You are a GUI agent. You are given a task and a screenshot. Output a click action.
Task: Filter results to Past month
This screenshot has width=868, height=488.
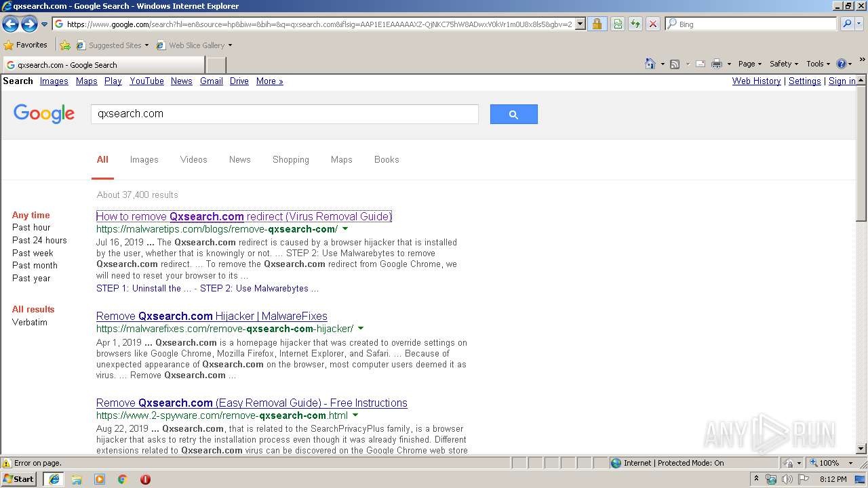(35, 265)
